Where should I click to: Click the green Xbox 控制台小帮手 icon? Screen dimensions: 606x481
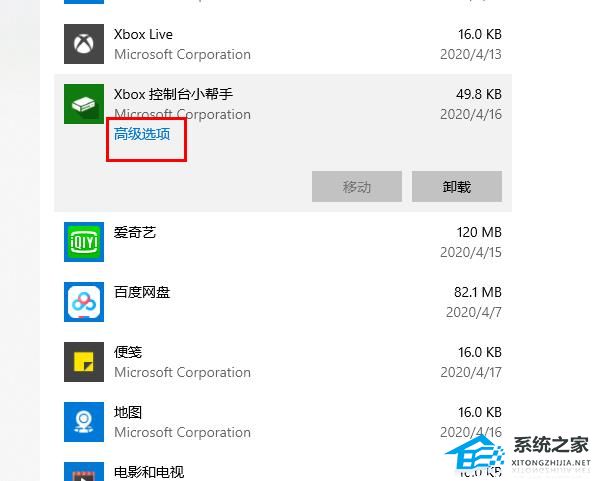tap(84, 104)
